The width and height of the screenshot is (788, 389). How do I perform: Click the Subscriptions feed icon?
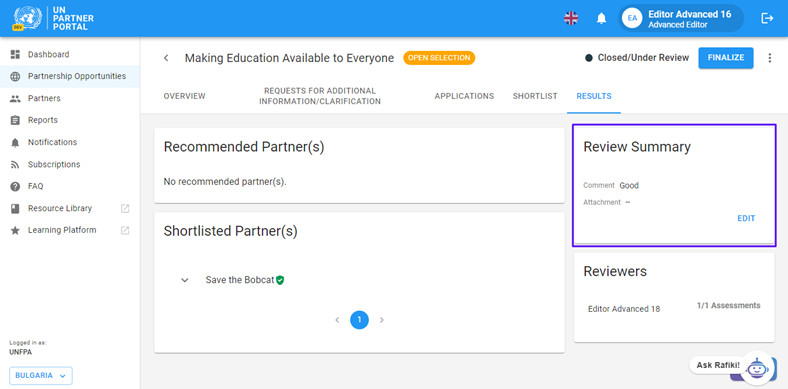point(15,164)
